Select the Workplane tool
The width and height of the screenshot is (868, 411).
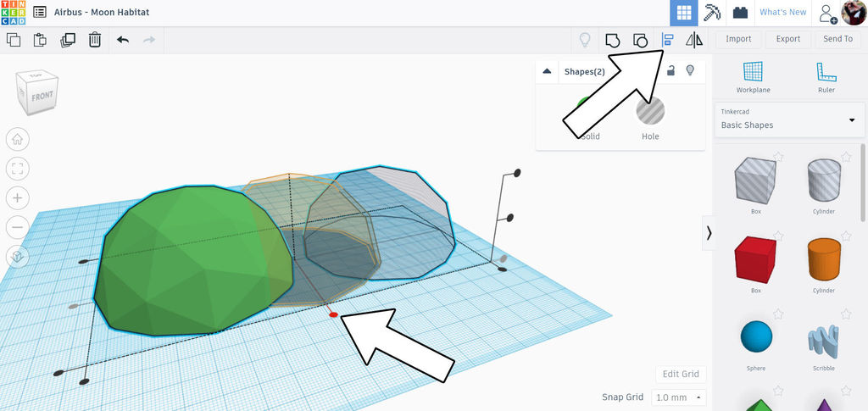tap(753, 77)
